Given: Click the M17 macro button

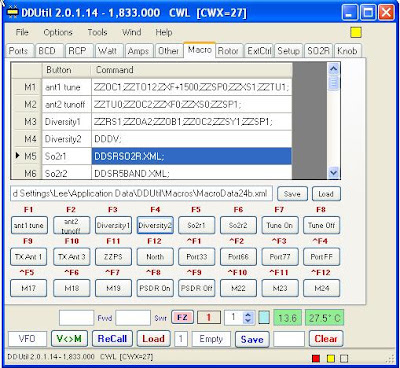Looking at the screenshot, I should (x=29, y=288).
